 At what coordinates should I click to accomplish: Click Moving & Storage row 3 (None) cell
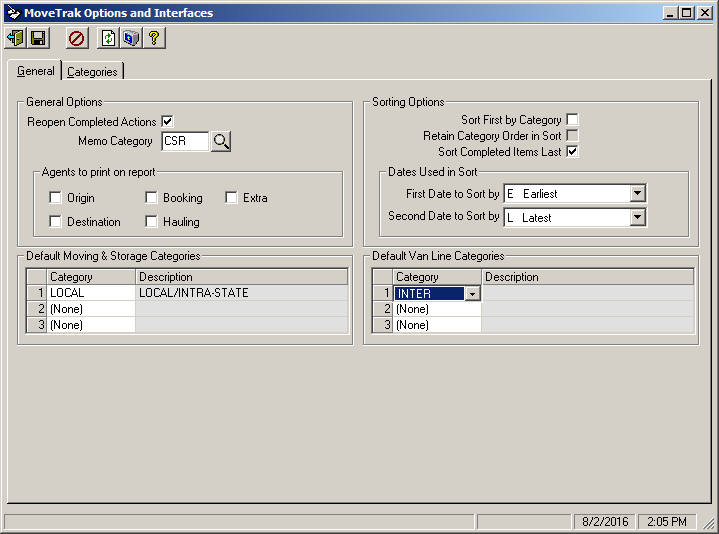pyautogui.click(x=91, y=325)
